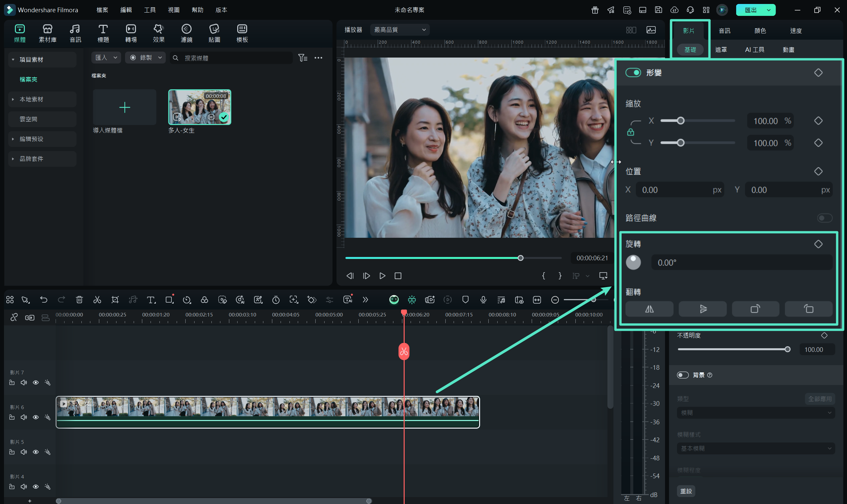Click the player progress bar handle
The height and width of the screenshot is (504, 847).
[x=520, y=258]
